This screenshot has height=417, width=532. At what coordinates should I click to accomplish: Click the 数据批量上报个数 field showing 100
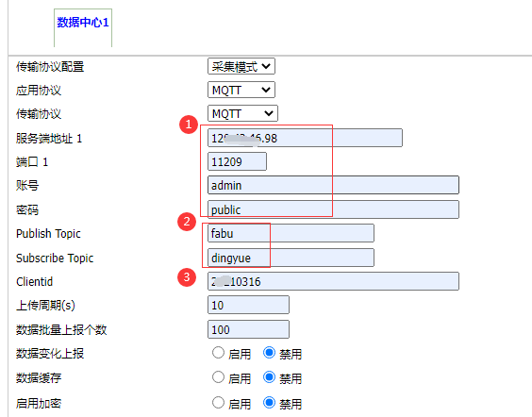(x=248, y=329)
